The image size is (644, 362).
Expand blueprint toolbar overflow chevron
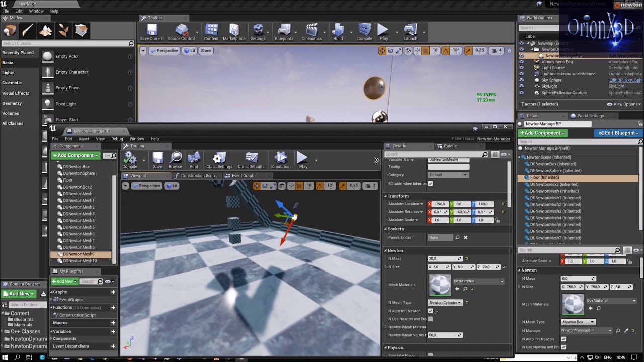coord(377,160)
